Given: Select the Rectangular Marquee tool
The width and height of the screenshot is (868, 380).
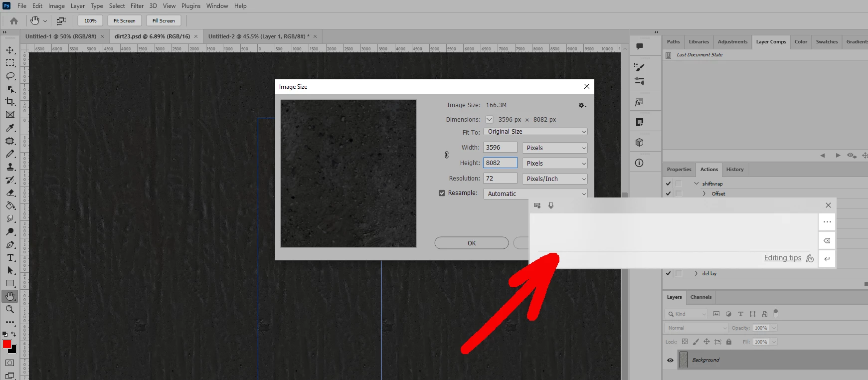Looking at the screenshot, I should 10,63.
